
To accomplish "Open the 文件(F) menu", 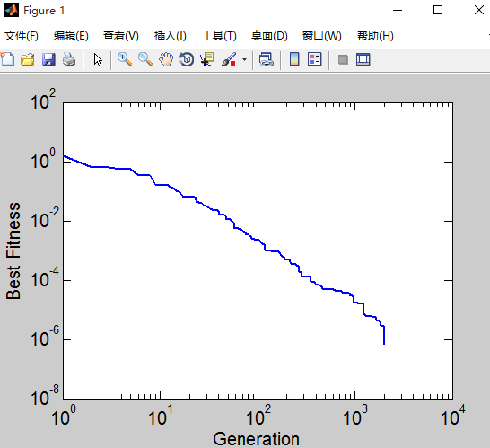I will tap(21, 35).
